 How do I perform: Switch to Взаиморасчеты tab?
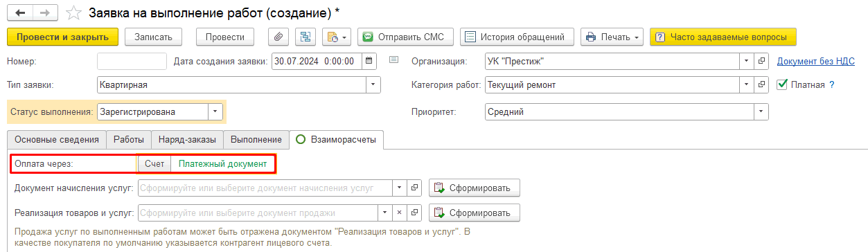click(337, 139)
